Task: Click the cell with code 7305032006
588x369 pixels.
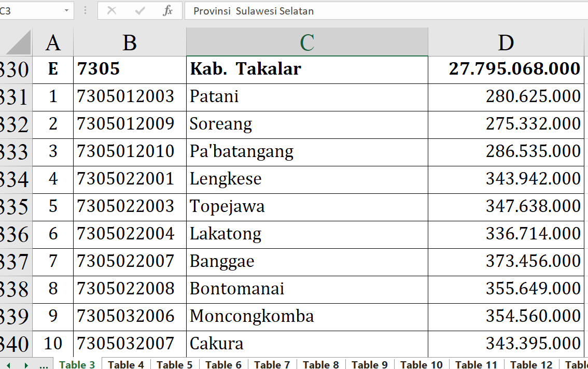Action: coord(130,316)
